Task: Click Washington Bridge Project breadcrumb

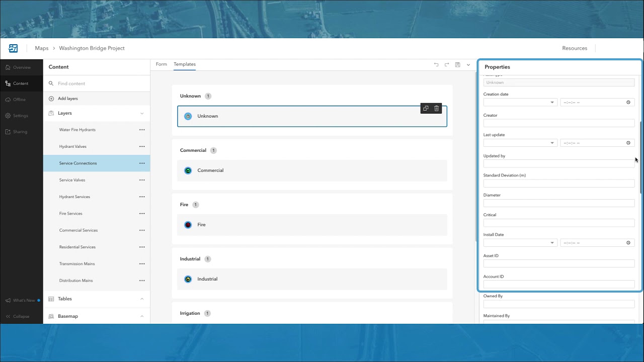Action: tap(92, 48)
